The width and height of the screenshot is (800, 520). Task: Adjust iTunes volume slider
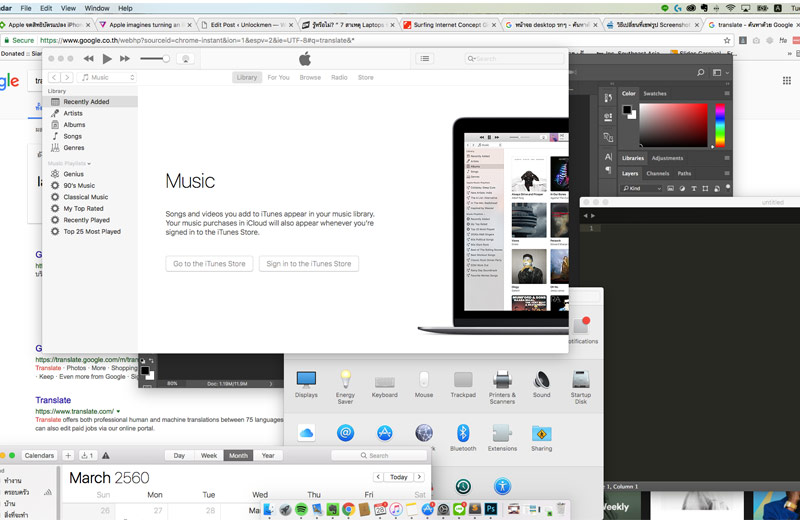[x=155, y=59]
